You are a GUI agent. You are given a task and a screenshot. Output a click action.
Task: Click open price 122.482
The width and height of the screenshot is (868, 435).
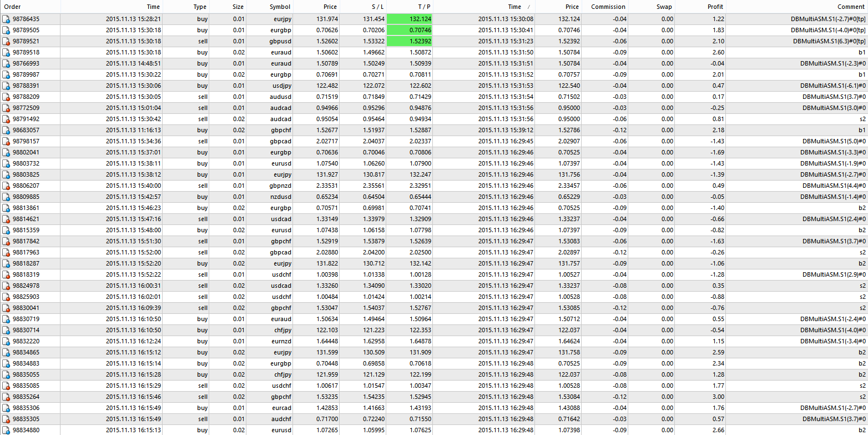point(327,86)
